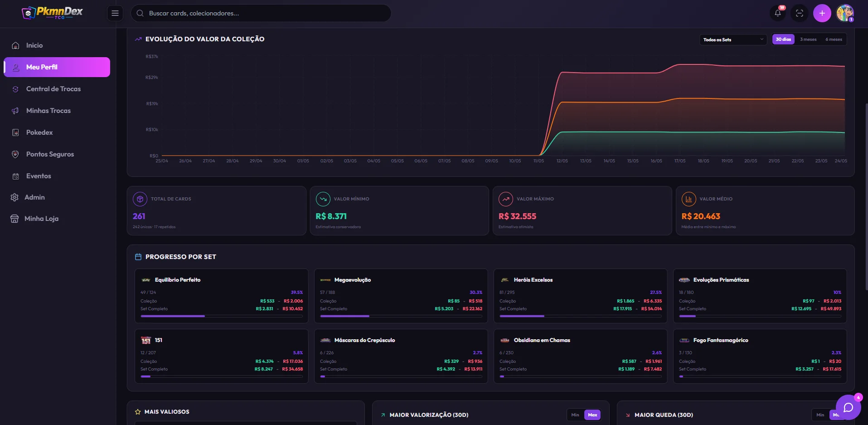Select Min in Maior Valorização toggle
This screenshot has width=868, height=425.
coord(575,415)
